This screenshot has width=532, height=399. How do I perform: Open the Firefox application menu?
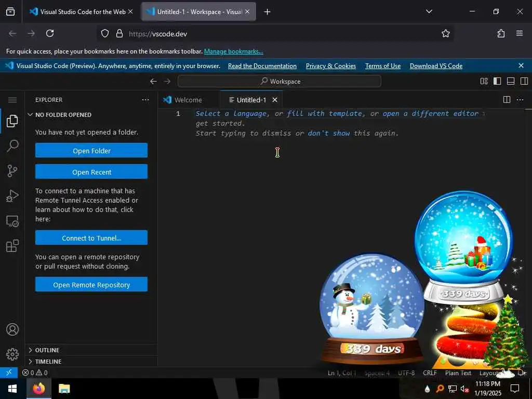click(520, 33)
